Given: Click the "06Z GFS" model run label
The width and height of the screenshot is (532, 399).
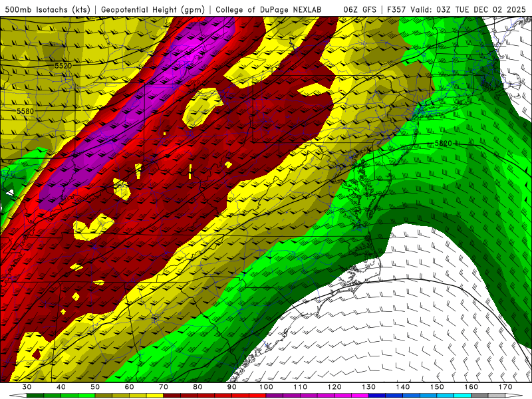Looking at the screenshot, I should click(x=360, y=9).
